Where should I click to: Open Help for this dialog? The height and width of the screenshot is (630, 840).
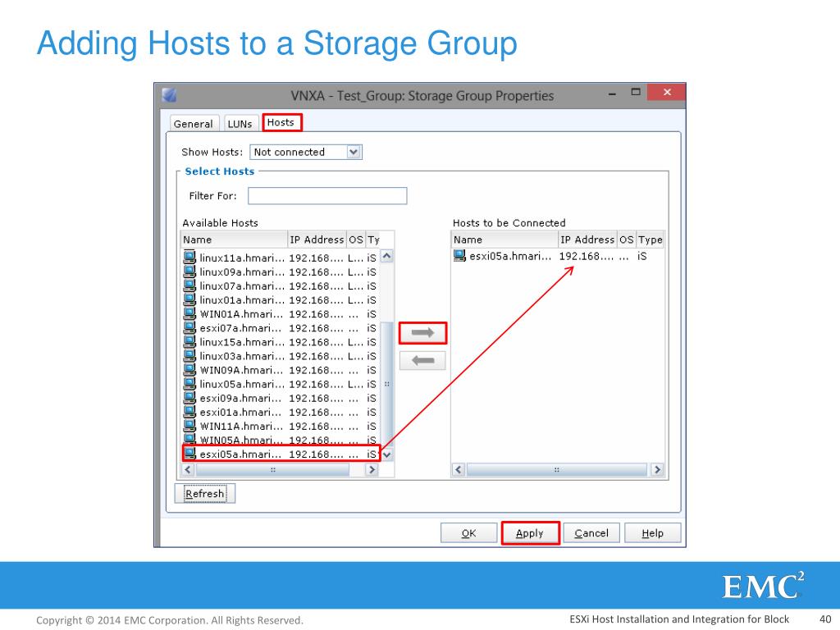pos(652,533)
